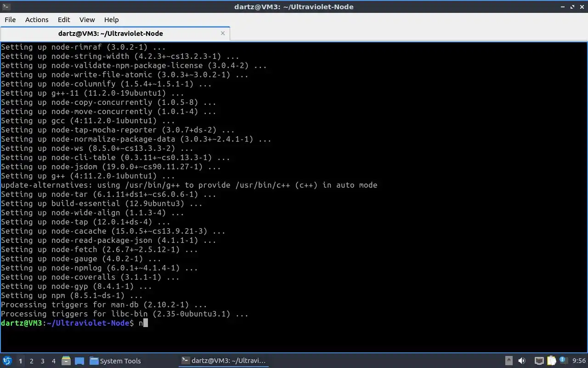Click the 'Setting up node-fetch' line

click(x=99, y=249)
